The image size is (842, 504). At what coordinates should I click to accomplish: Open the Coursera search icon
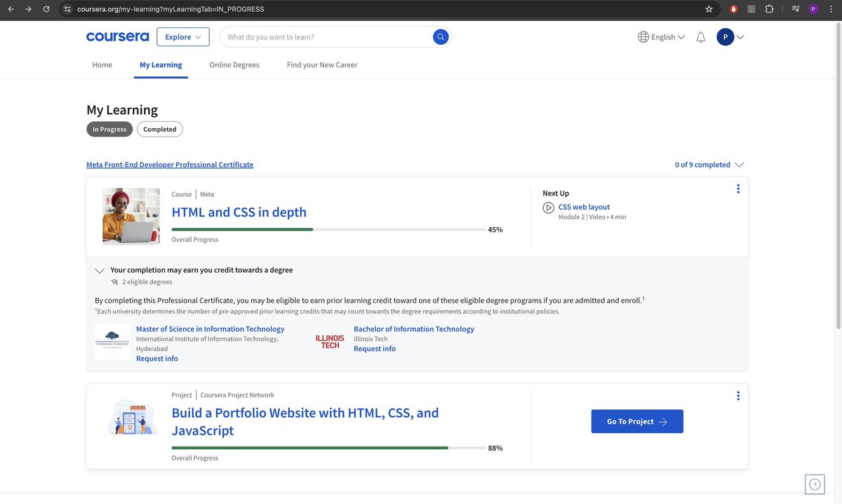tap(440, 36)
